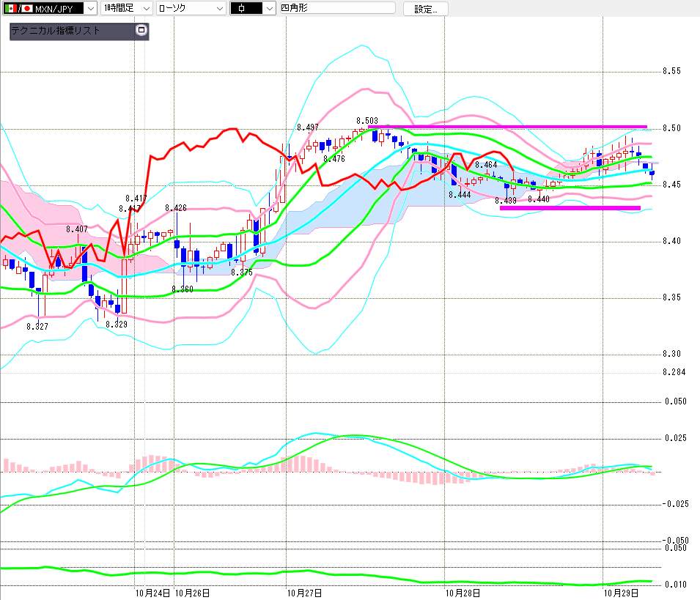The image size is (700, 600).
Task: Click the 8.284 price marker on right axis
Action: coord(674,372)
